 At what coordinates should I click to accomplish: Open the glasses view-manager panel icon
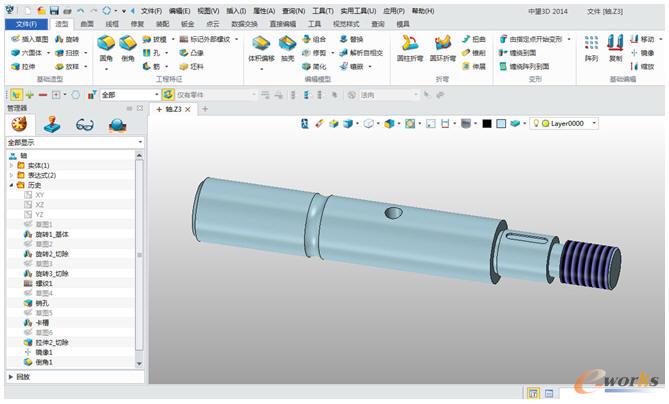click(x=84, y=124)
